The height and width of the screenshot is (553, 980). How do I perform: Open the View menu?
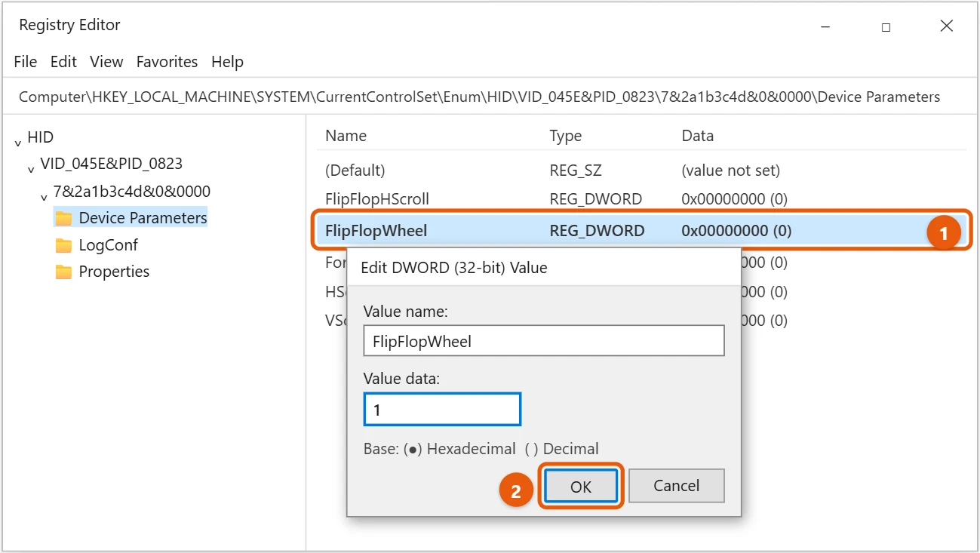(x=106, y=62)
